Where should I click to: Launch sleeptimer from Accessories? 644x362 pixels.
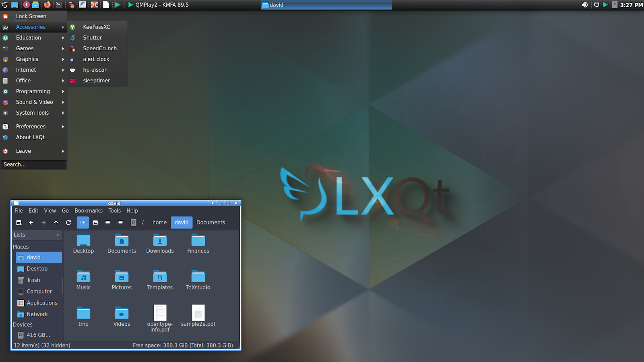tap(97, 80)
